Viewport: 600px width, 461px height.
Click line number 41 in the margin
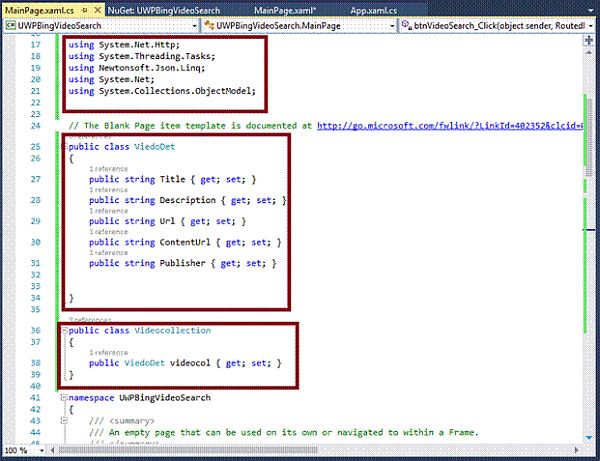point(35,397)
